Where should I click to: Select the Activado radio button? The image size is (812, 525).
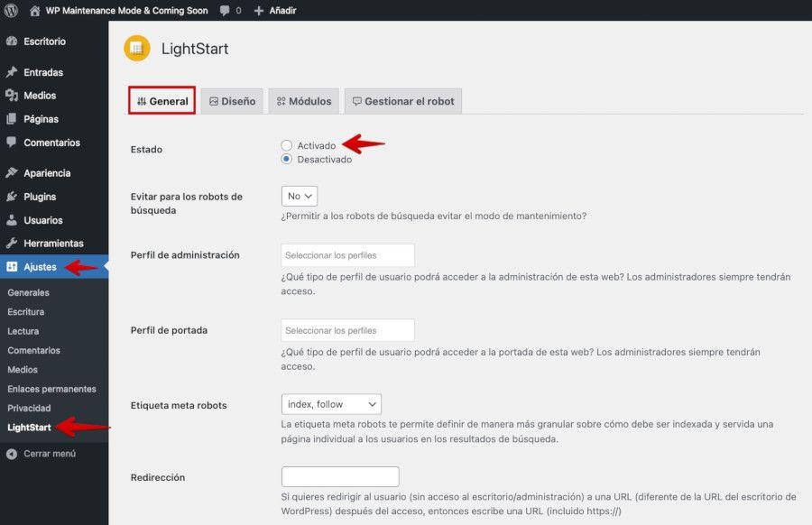point(286,145)
